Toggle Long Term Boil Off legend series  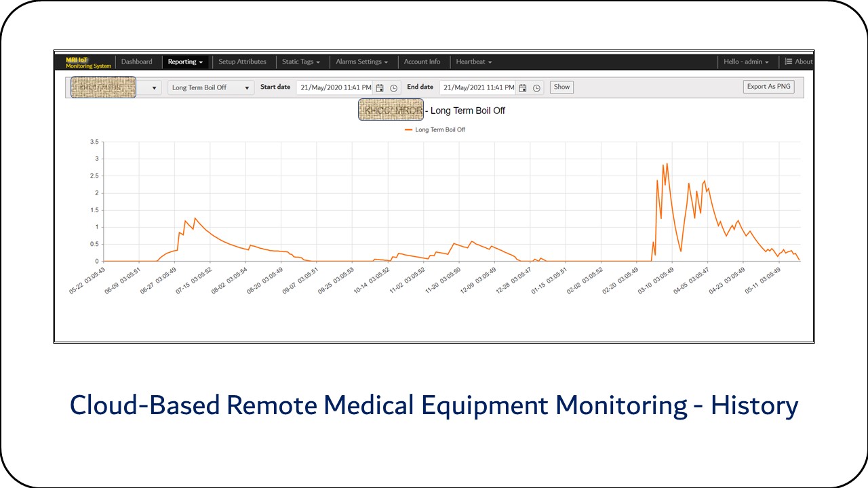click(435, 129)
